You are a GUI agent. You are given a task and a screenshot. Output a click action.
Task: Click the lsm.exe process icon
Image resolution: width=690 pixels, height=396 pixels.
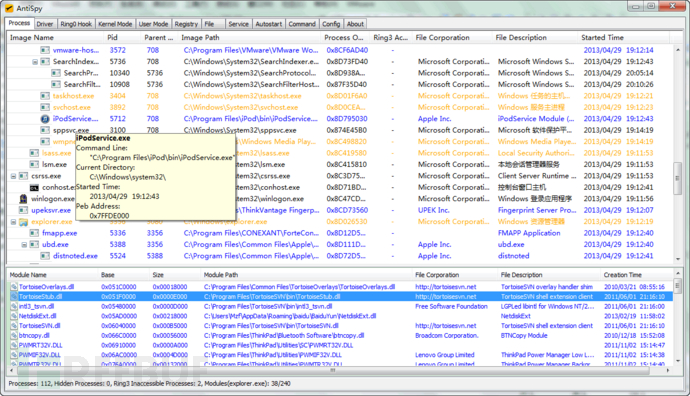point(34,165)
